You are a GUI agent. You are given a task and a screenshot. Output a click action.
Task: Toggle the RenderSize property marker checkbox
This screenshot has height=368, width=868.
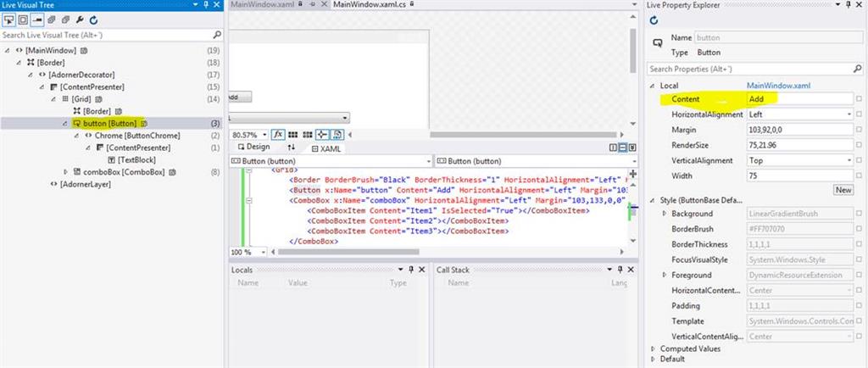point(859,145)
